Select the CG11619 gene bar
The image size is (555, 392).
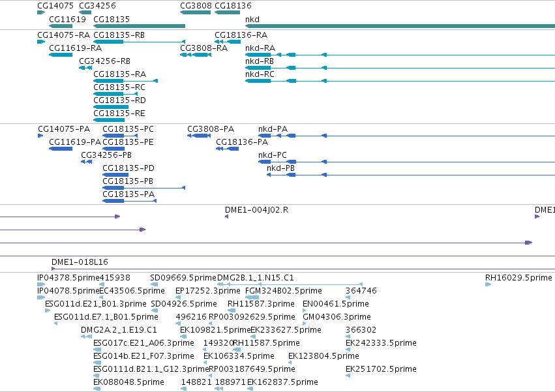click(61, 26)
